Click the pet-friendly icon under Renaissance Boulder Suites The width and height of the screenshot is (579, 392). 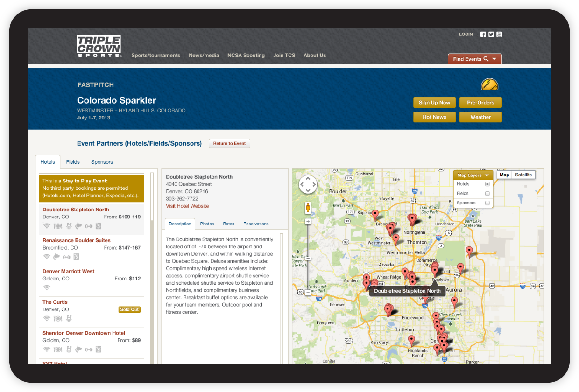pyautogui.click(x=56, y=257)
